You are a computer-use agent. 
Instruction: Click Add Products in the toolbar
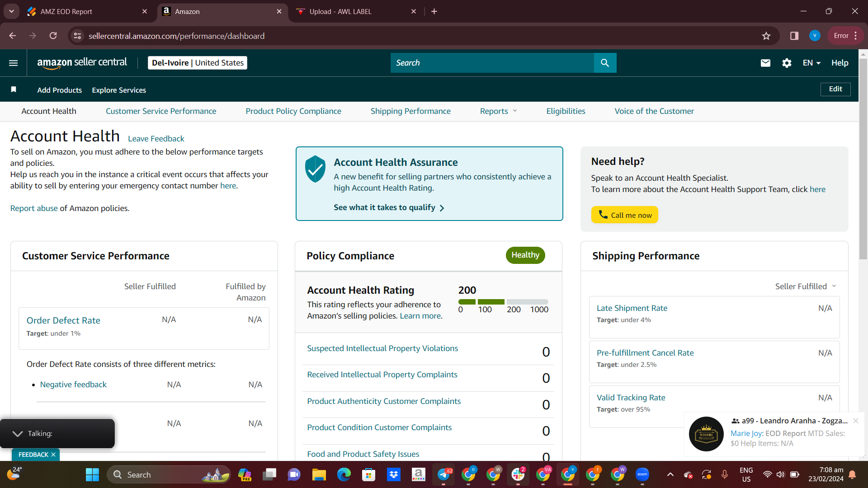[60, 90]
